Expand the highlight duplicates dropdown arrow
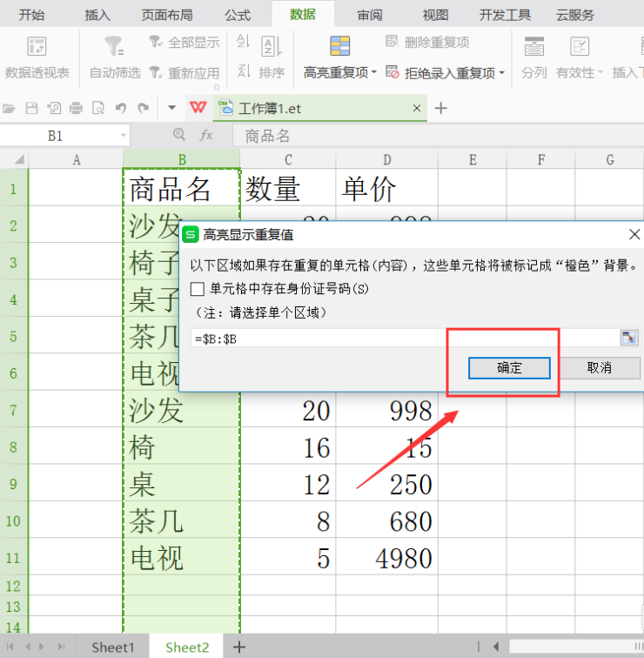Screen dimensions: 644x658 [374, 72]
